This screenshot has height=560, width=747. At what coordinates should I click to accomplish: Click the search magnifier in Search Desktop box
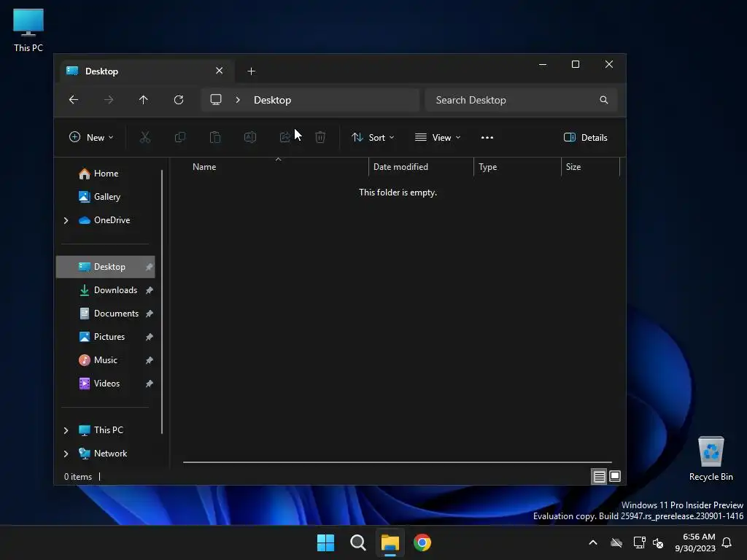pyautogui.click(x=603, y=100)
